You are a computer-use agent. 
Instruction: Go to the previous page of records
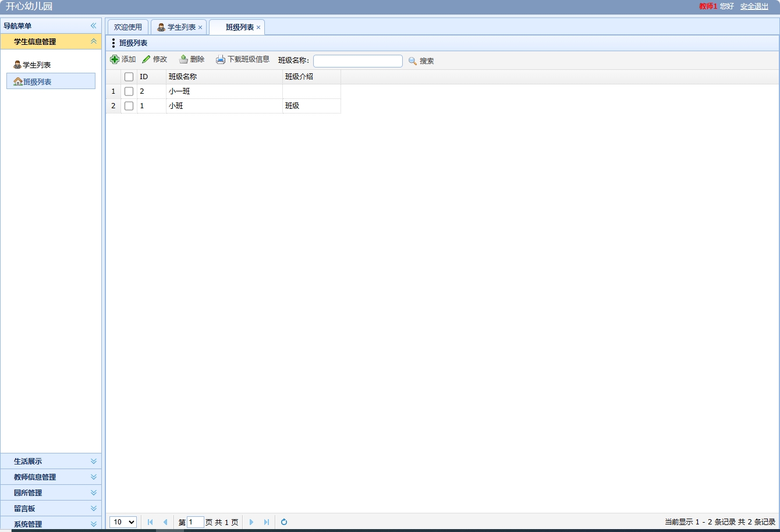[x=165, y=522]
